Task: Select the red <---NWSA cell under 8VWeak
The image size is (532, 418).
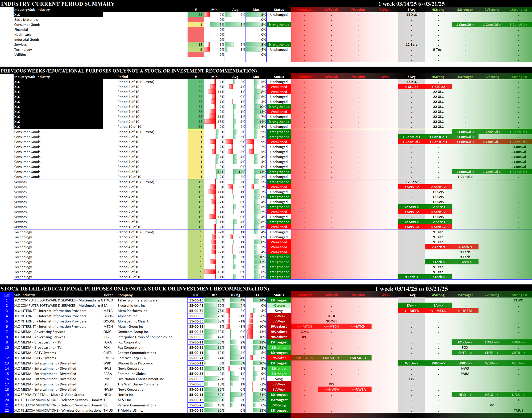Action: point(331,389)
